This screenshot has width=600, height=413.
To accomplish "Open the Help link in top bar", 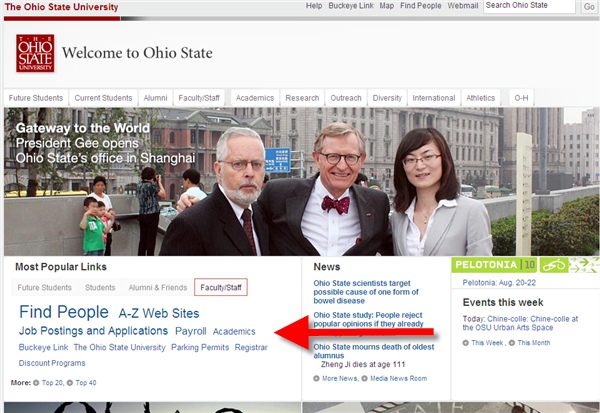I will pyautogui.click(x=314, y=6).
